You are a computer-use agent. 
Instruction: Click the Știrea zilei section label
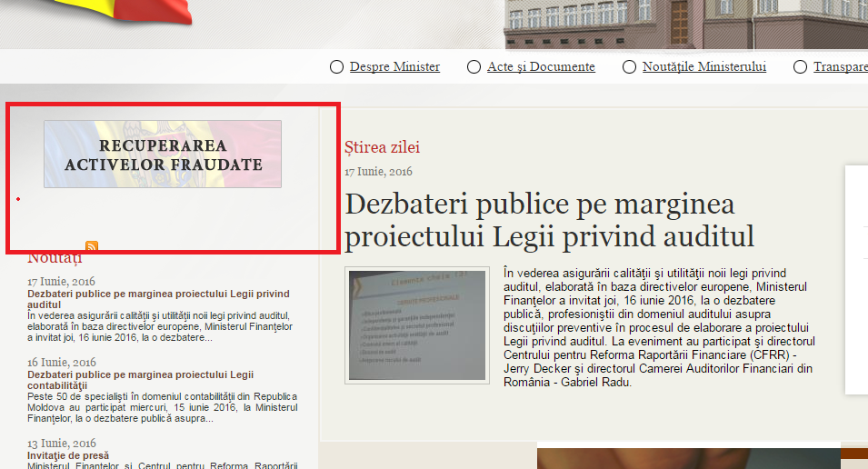pyautogui.click(x=382, y=147)
